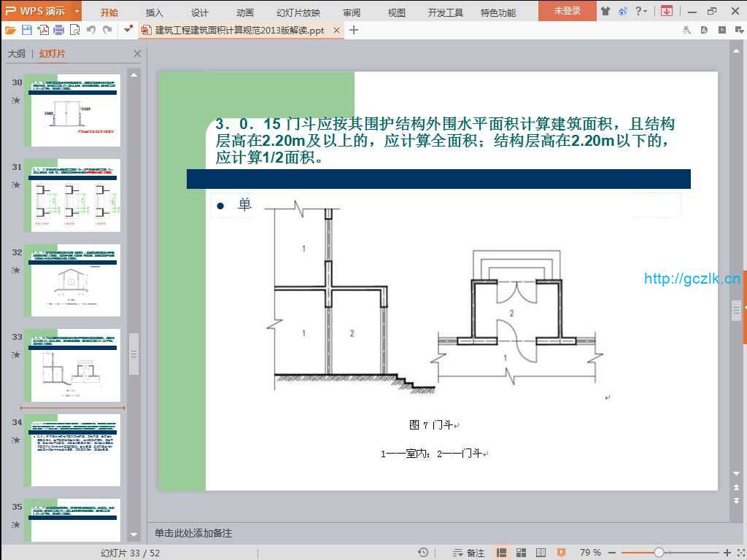Switch to slide sorter view icon
747x560 pixels.
point(521,553)
